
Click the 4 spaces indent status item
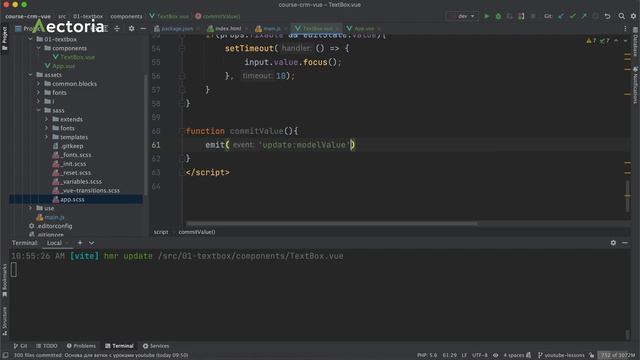coord(513,356)
